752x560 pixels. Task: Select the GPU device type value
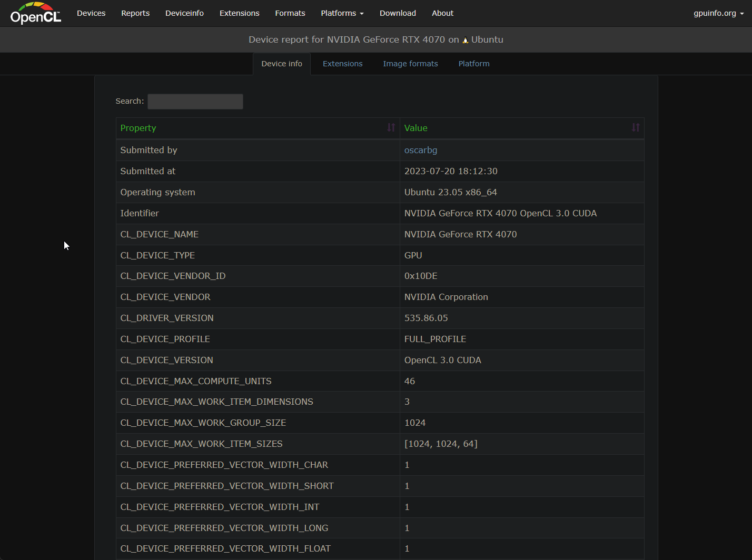tap(413, 255)
